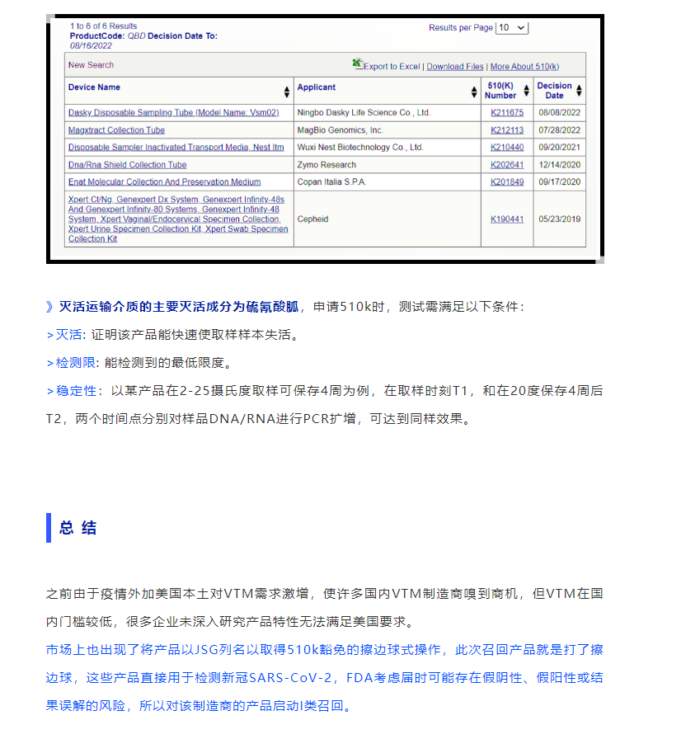Viewport: 700px width, 739px height.
Task: Click applicant Zymo Research
Action: click(x=327, y=164)
